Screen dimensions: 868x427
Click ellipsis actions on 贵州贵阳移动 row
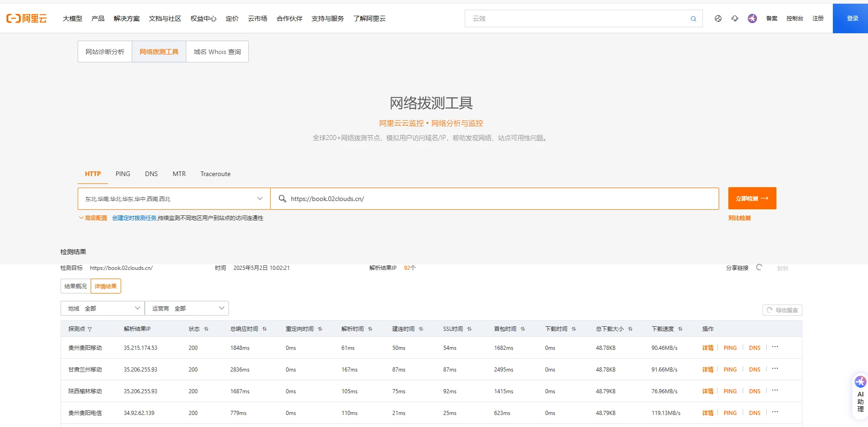pyautogui.click(x=775, y=346)
